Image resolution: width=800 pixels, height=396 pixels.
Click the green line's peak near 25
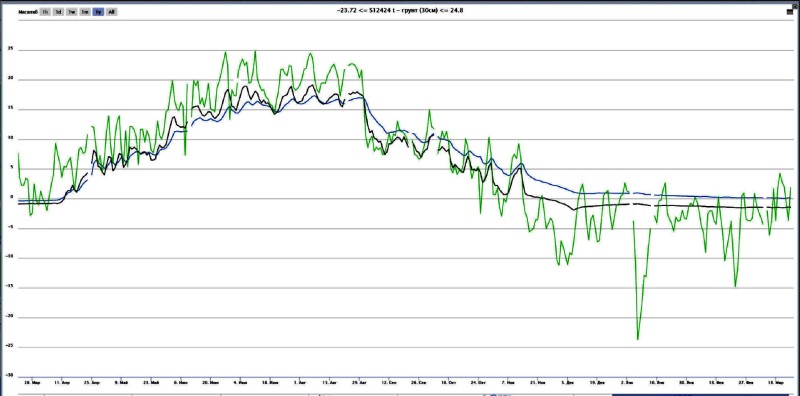coord(255,52)
